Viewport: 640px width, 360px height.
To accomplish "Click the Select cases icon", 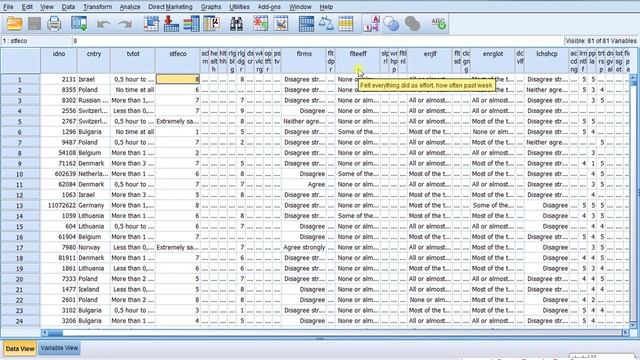I will [x=345, y=23].
